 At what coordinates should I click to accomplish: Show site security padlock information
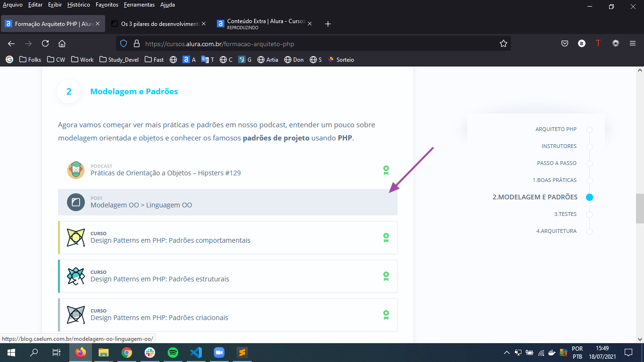[x=137, y=43]
